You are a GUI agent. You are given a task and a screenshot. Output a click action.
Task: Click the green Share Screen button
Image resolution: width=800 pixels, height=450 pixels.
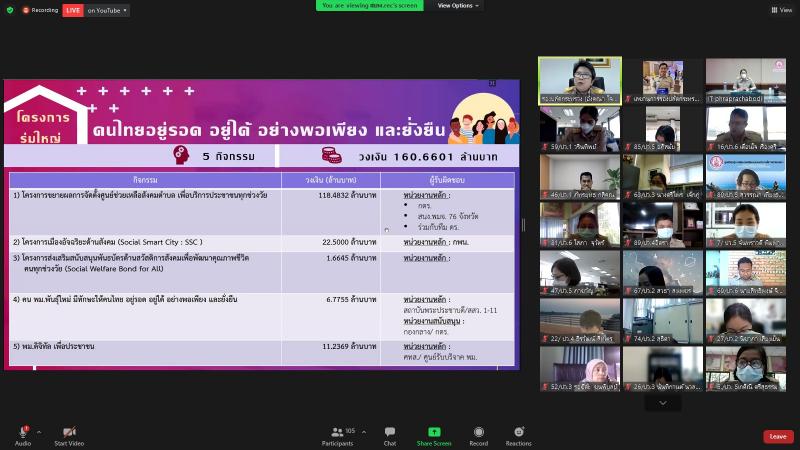(x=434, y=436)
